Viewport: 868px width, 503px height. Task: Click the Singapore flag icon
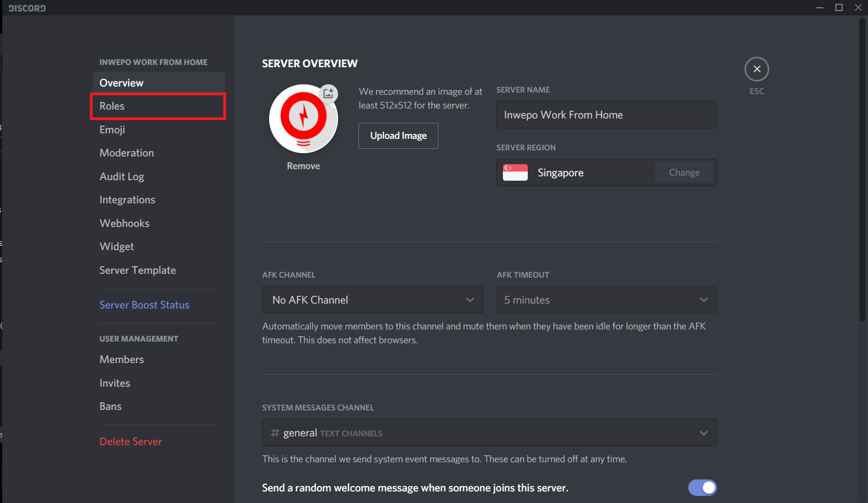point(515,172)
